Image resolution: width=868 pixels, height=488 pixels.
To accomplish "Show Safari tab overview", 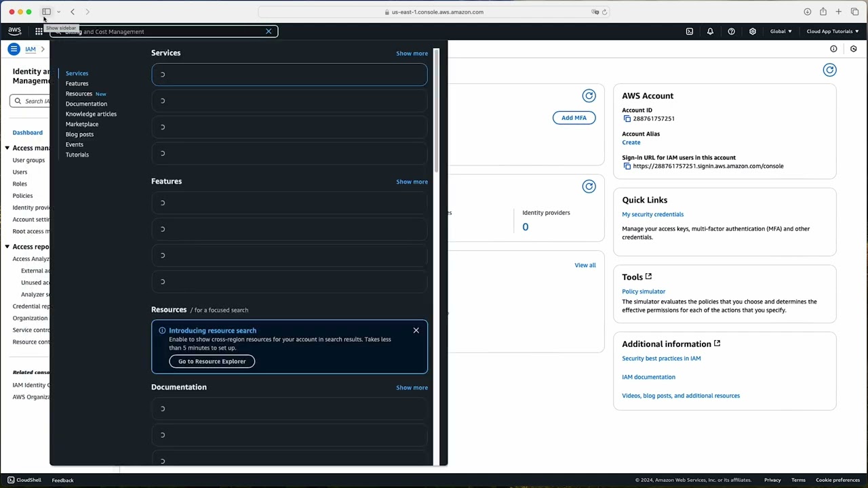I will [x=854, y=12].
